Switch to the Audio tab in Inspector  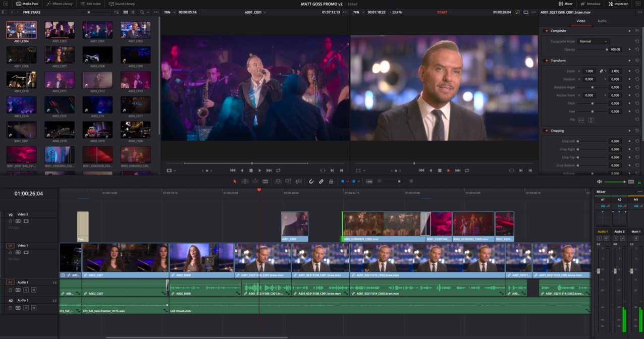pos(602,21)
